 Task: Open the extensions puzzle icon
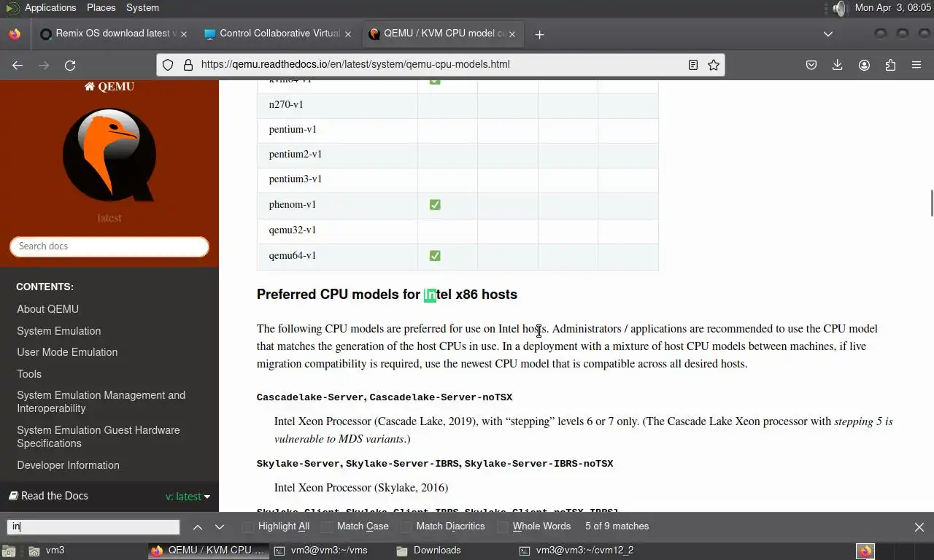(890, 65)
